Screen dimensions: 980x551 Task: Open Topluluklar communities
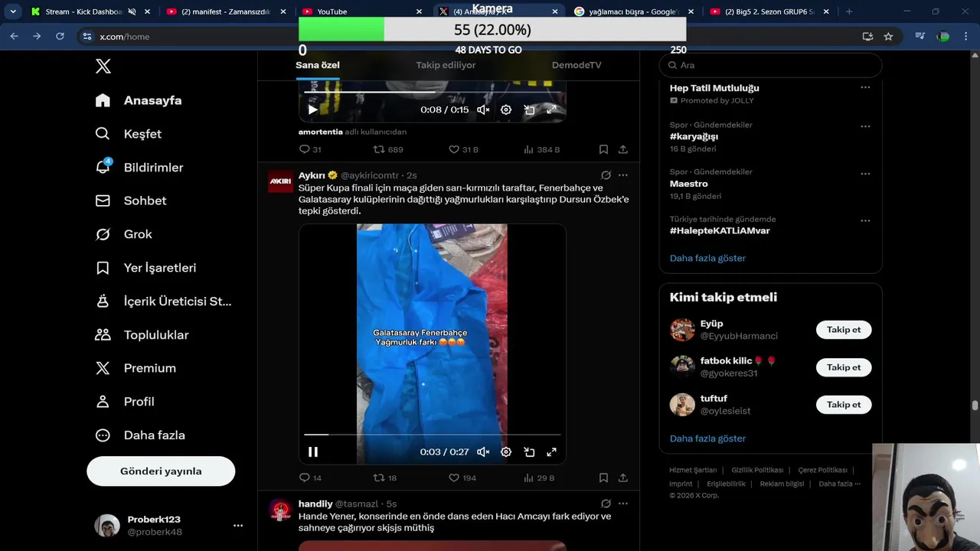tap(142, 335)
